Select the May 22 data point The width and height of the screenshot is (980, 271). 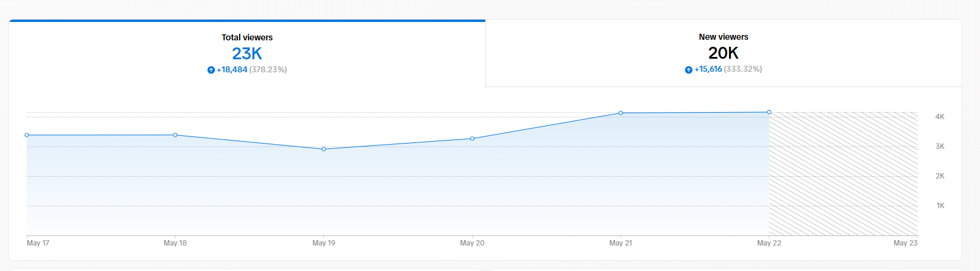769,112
